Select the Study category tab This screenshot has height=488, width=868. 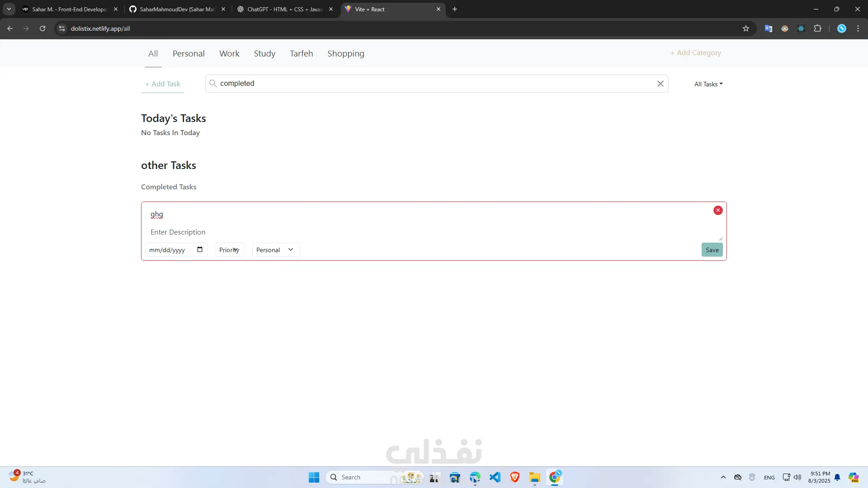pos(264,53)
